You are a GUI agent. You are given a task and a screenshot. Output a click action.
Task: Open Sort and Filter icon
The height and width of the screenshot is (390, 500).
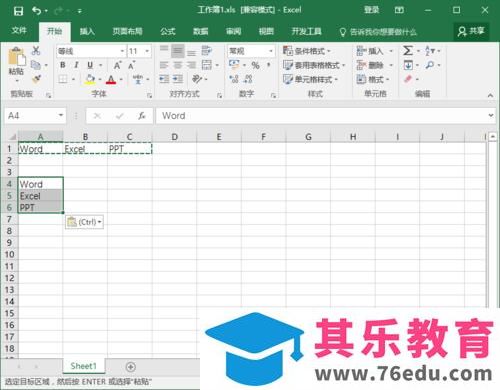(x=430, y=51)
